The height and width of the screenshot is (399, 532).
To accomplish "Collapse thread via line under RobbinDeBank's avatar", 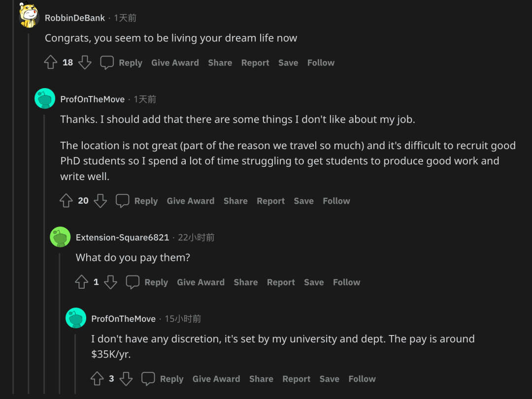I will (29, 197).
